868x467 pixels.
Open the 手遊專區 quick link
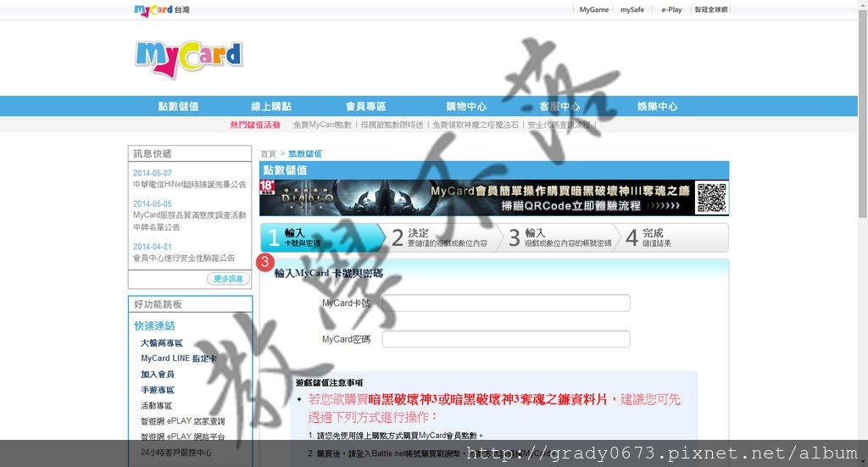(157, 390)
